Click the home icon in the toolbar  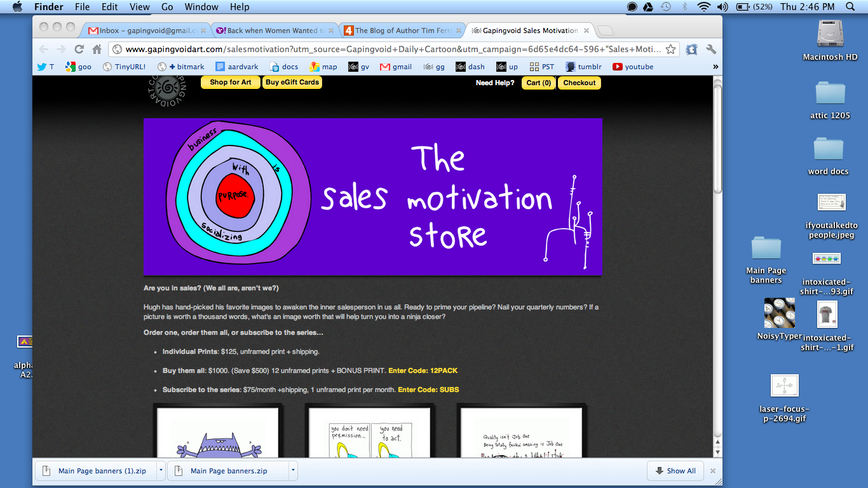click(97, 50)
